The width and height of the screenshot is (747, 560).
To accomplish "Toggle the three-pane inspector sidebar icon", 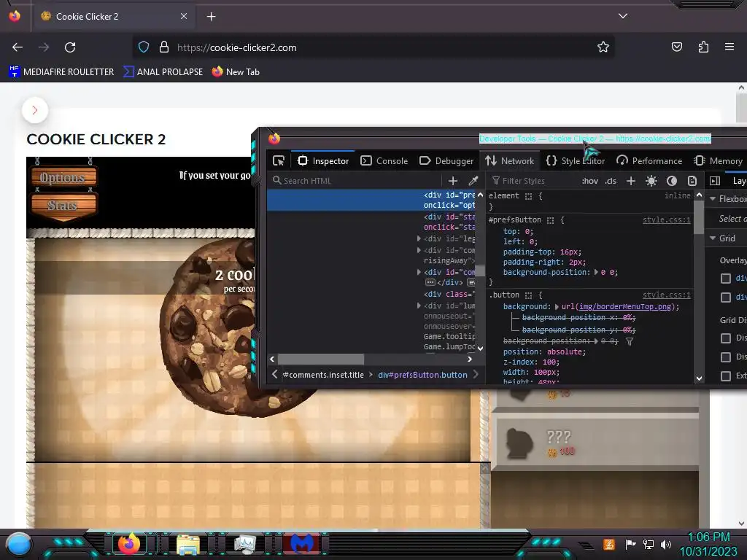I will pyautogui.click(x=715, y=181).
